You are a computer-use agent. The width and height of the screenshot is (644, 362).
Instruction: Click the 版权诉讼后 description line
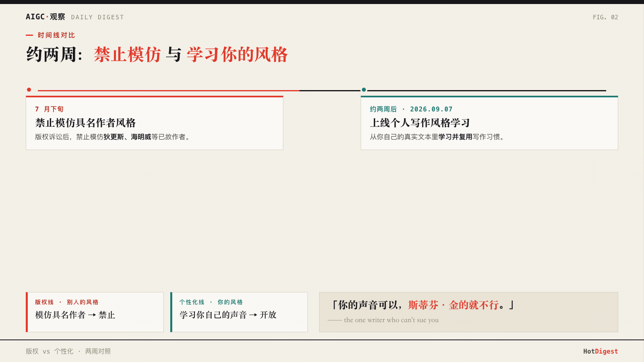tap(112, 137)
